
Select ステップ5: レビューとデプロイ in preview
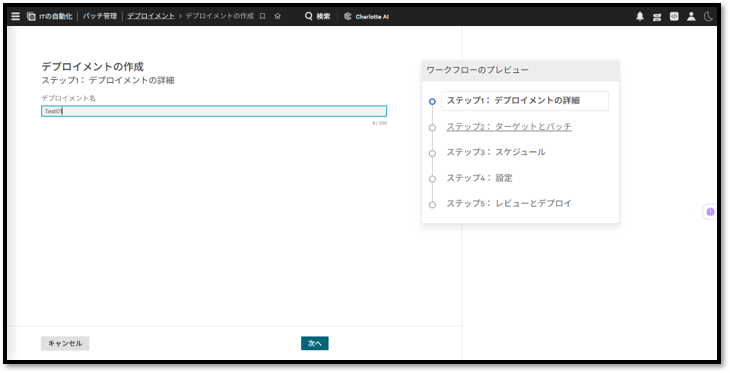(509, 203)
